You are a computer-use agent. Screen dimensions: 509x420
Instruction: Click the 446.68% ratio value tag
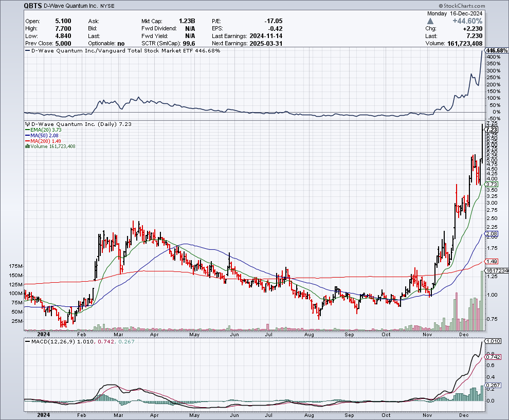[x=497, y=50]
